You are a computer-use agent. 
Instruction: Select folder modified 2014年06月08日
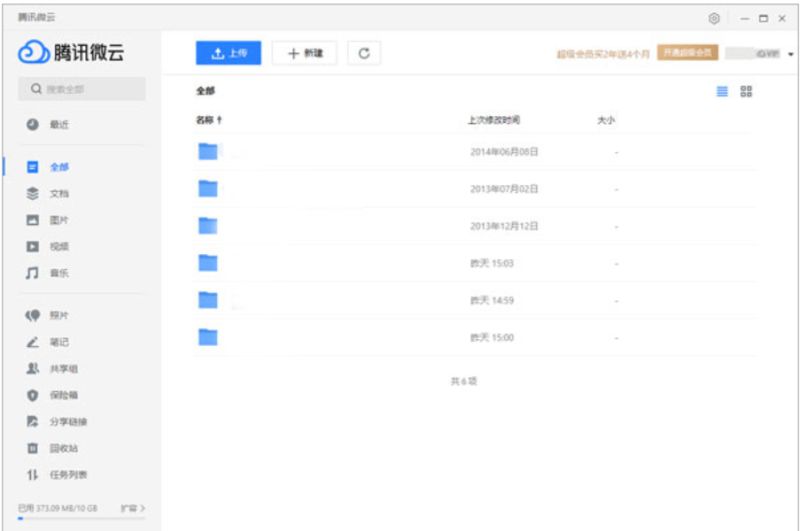pos(474,152)
